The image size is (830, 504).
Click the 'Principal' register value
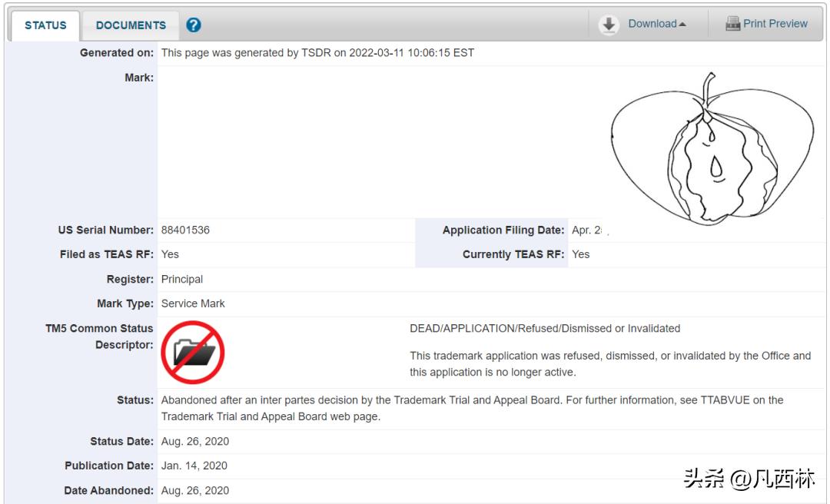tap(182, 280)
